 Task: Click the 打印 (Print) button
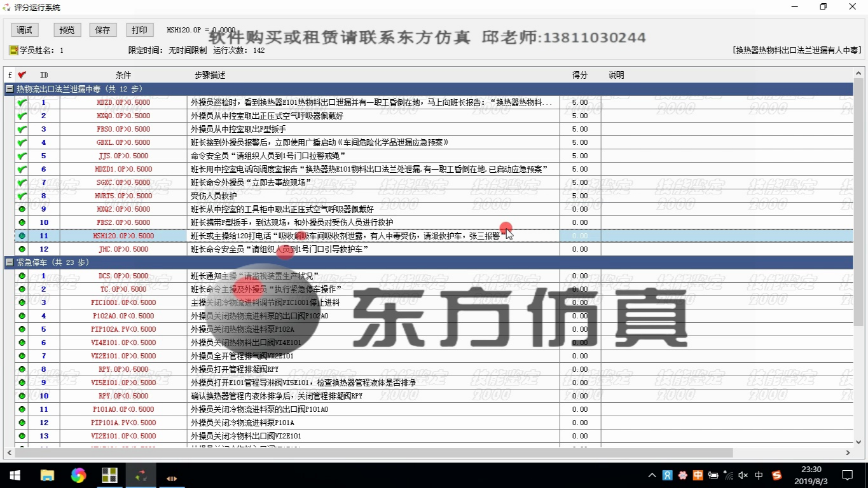click(x=140, y=30)
